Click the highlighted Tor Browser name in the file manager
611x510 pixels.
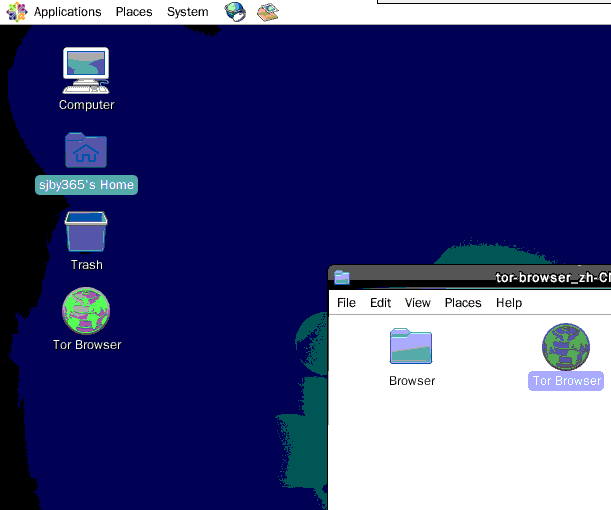coord(566,381)
